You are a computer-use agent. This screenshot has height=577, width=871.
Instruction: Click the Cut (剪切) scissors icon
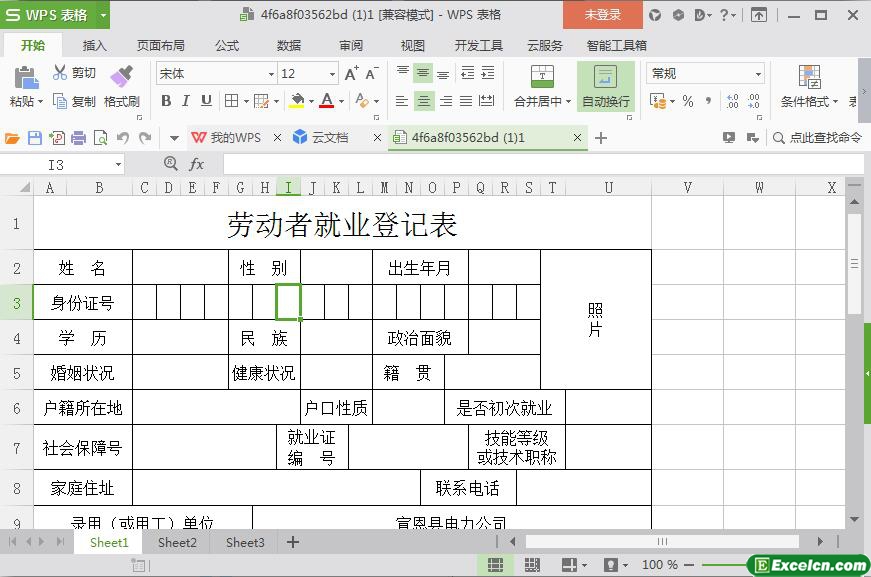coord(61,73)
